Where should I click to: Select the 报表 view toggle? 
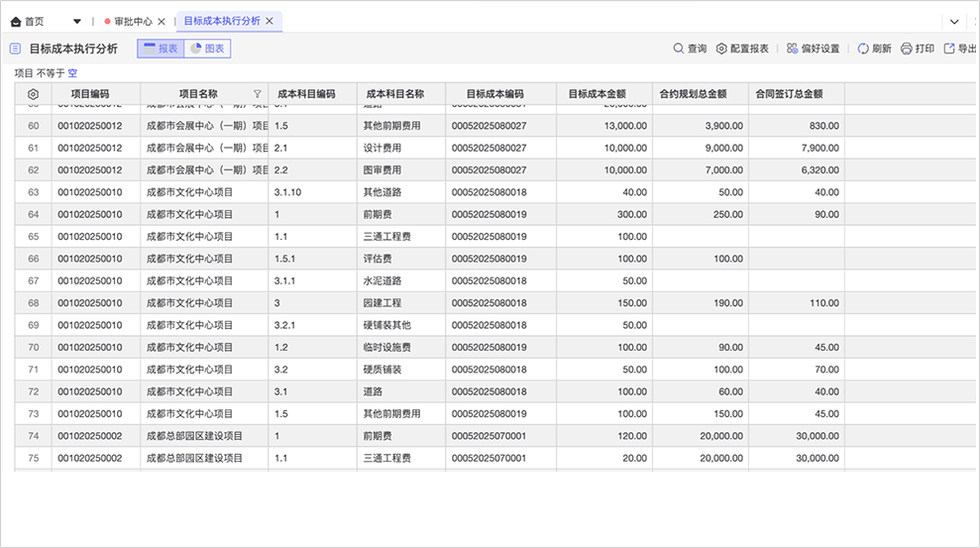tap(161, 49)
